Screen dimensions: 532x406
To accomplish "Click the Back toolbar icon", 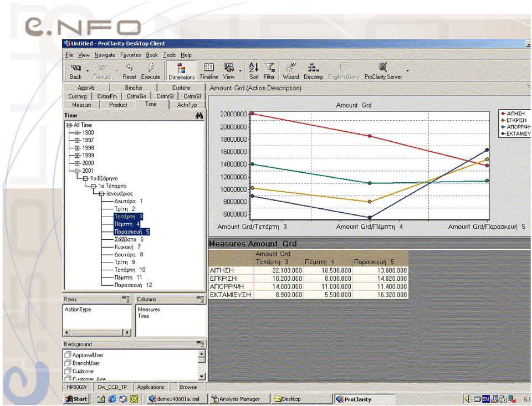I will coord(76,71).
